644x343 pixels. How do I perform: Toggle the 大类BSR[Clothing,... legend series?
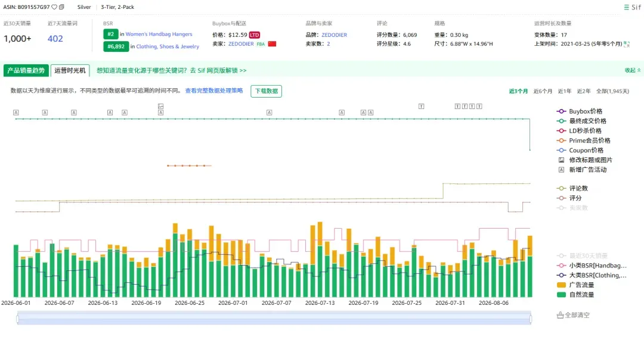592,275
